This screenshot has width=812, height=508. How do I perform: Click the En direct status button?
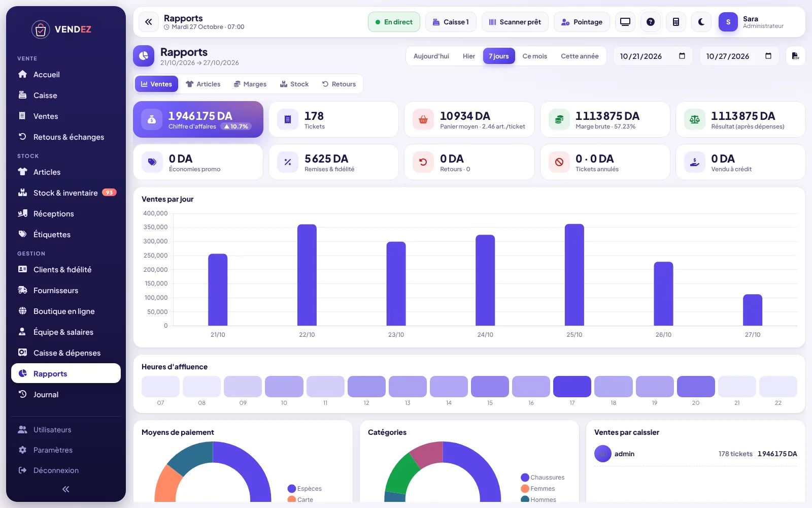[x=394, y=22]
